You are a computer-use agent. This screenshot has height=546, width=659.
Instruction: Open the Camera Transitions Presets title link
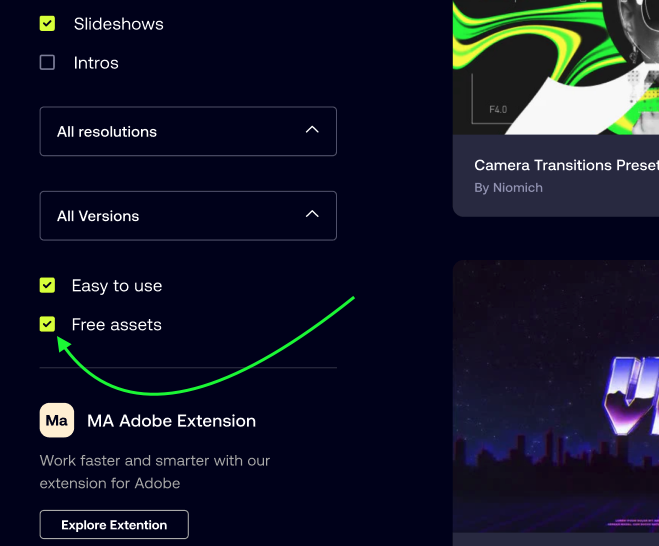tap(567, 165)
